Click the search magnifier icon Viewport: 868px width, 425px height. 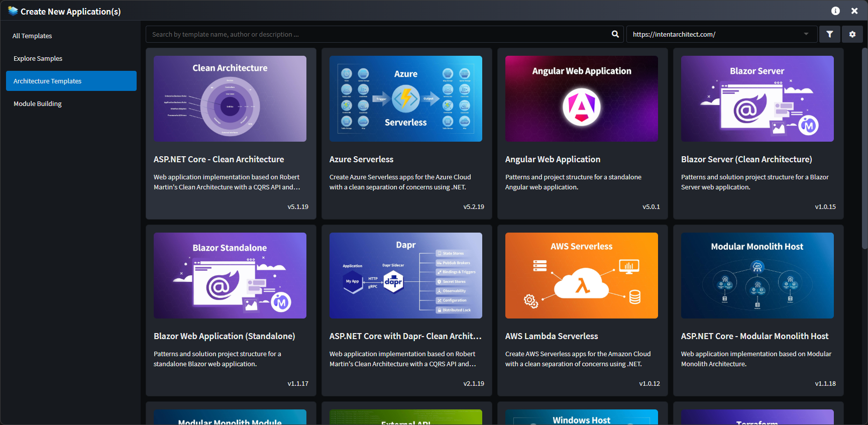[615, 34]
